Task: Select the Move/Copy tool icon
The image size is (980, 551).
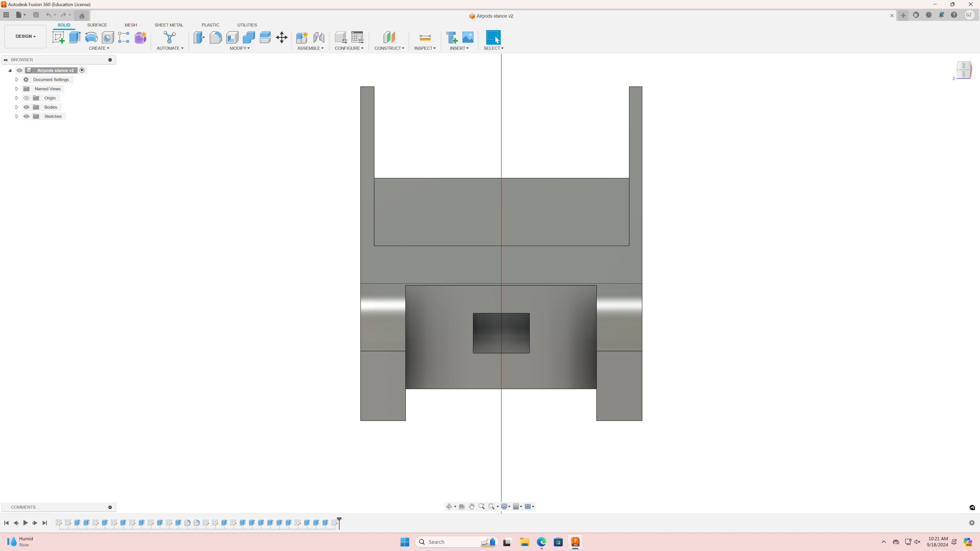Action: 281,37
